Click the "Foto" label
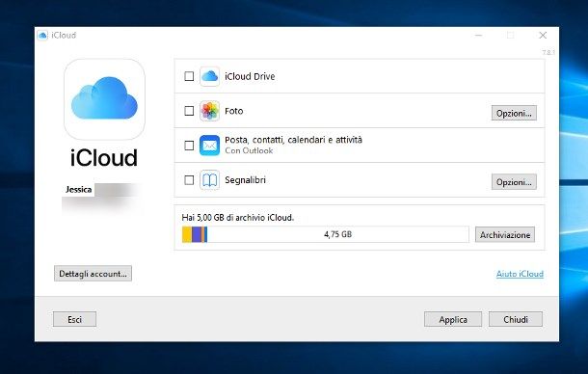 (234, 111)
